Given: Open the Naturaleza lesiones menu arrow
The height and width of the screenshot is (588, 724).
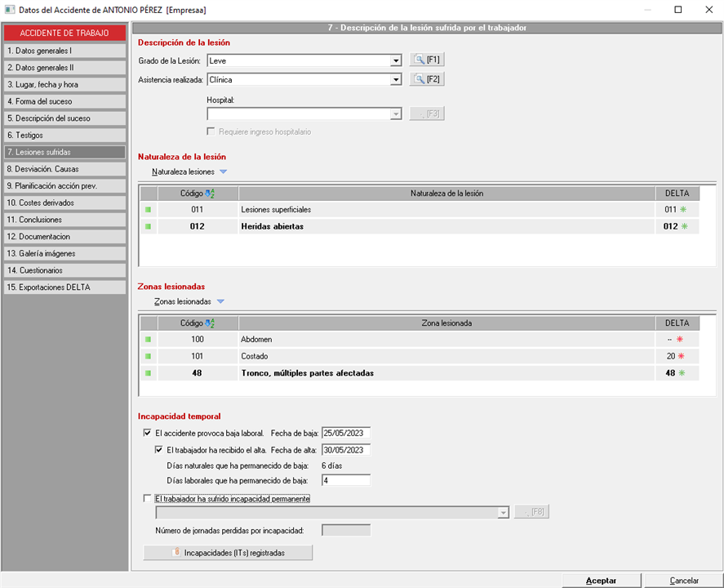Looking at the screenshot, I should coord(223,172).
